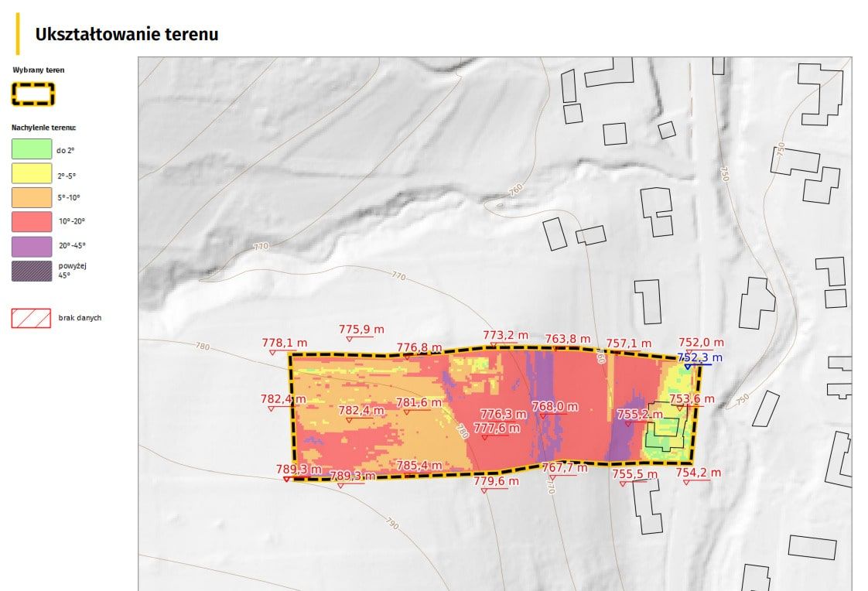Click the orange '5°-10°' slope swatch
The height and width of the screenshot is (591, 868).
pos(31,197)
